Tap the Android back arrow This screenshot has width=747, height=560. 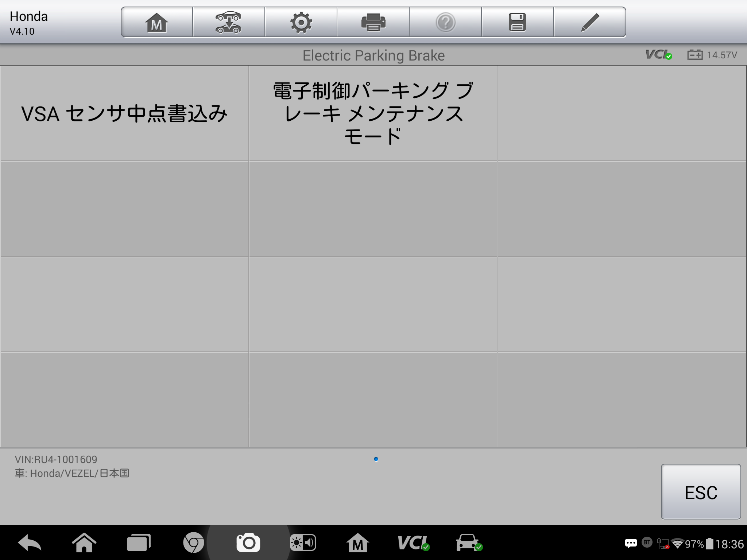30,543
